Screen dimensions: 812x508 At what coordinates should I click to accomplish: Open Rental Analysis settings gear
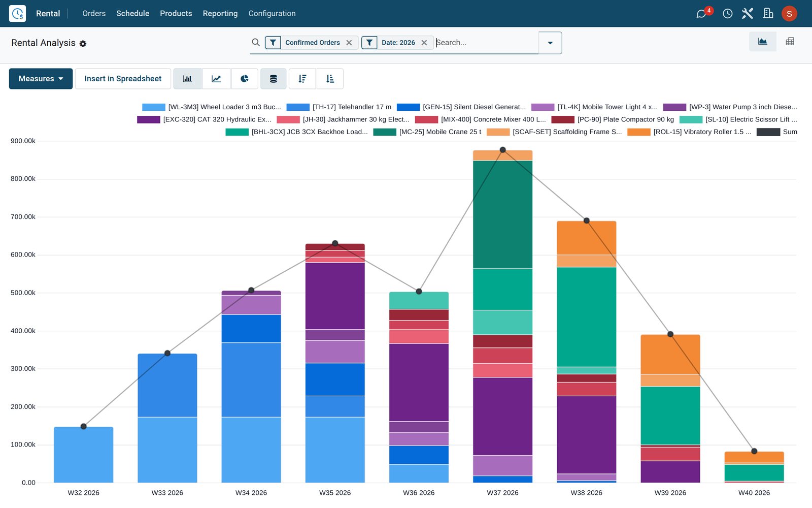tap(83, 44)
